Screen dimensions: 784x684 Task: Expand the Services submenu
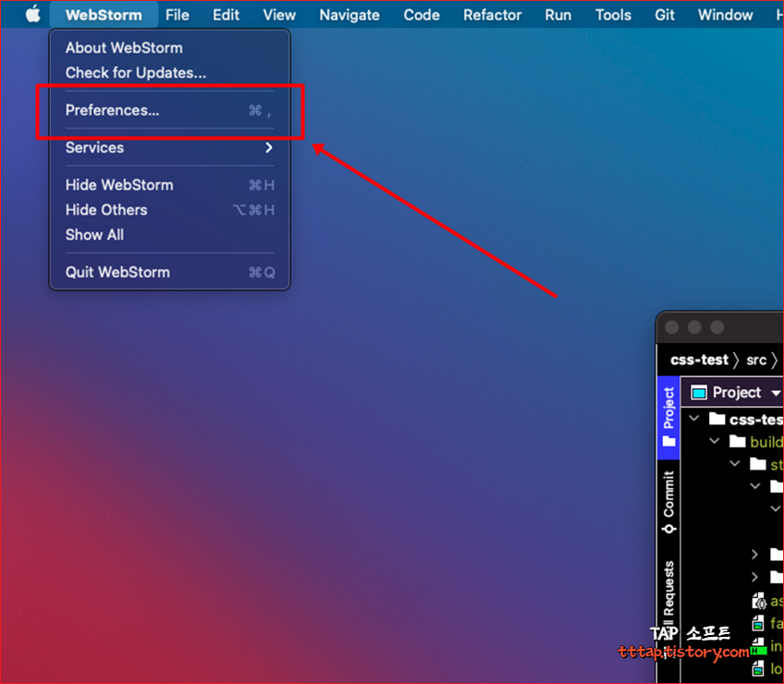(169, 148)
